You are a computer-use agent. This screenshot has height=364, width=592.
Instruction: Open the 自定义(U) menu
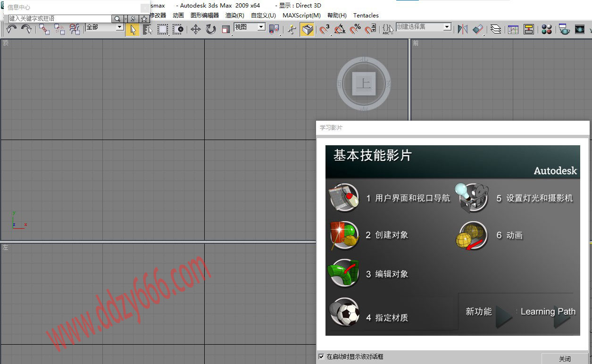pyautogui.click(x=263, y=15)
